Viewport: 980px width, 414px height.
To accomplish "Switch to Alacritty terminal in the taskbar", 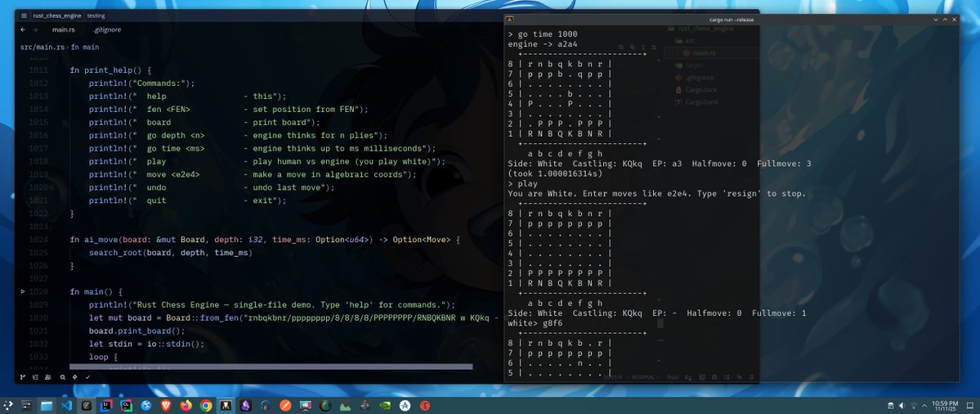I will point(226,405).
